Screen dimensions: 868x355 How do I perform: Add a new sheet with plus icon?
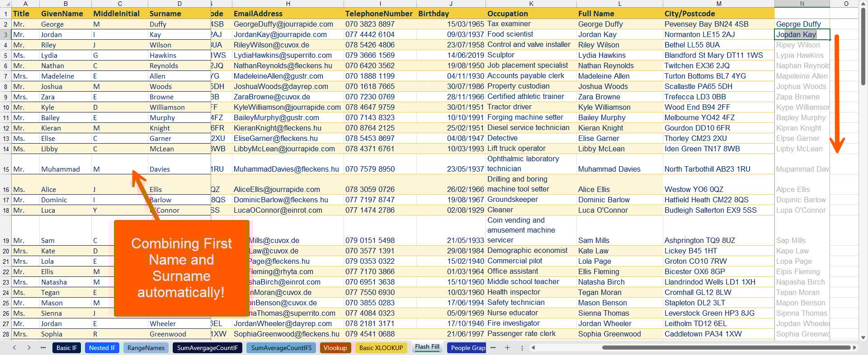pyautogui.click(x=507, y=347)
